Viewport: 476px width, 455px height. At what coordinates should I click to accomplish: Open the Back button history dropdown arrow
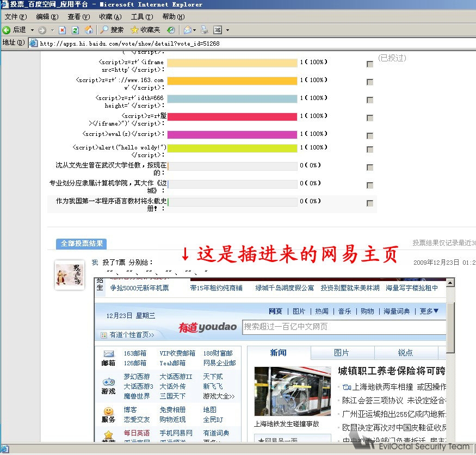tap(32, 30)
